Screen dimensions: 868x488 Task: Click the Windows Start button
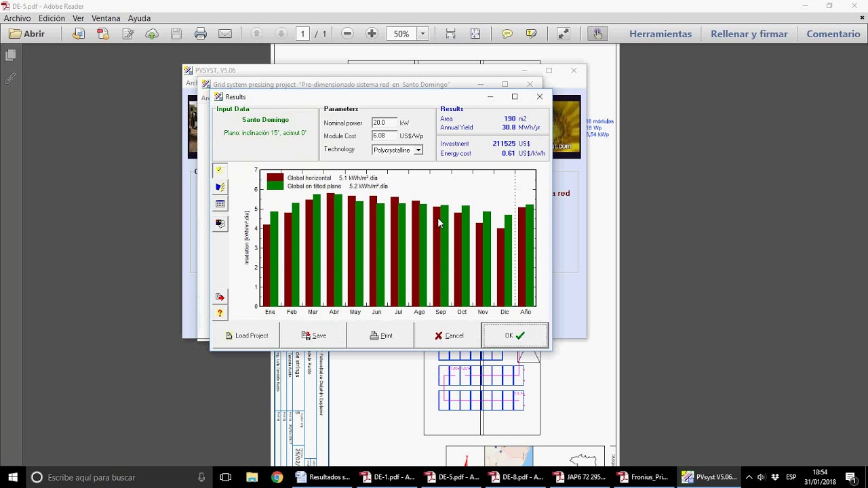(x=12, y=477)
